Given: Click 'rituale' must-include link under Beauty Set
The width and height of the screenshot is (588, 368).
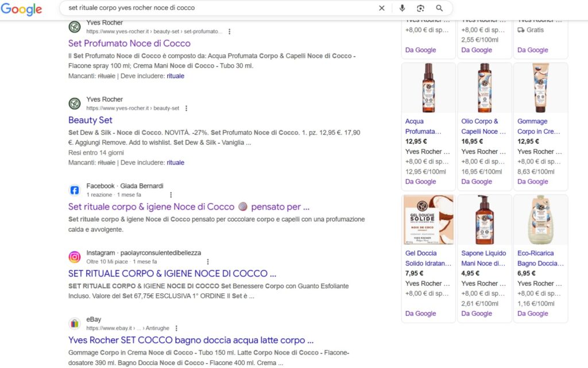Looking at the screenshot, I should (x=175, y=162).
